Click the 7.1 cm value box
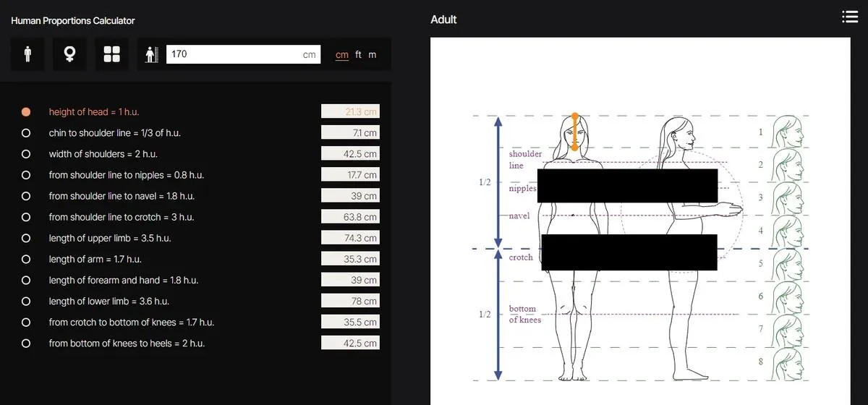This screenshot has height=405, width=868. (350, 133)
